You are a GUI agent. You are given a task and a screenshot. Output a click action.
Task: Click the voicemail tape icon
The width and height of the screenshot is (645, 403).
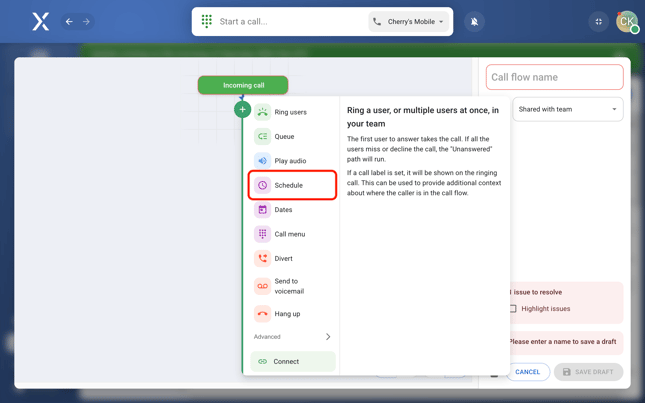tap(262, 286)
